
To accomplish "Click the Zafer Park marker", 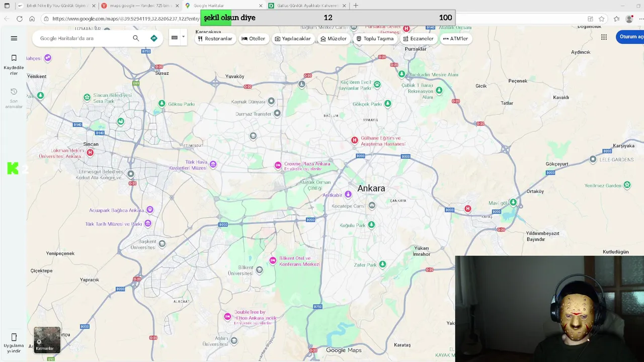I will click(382, 264).
